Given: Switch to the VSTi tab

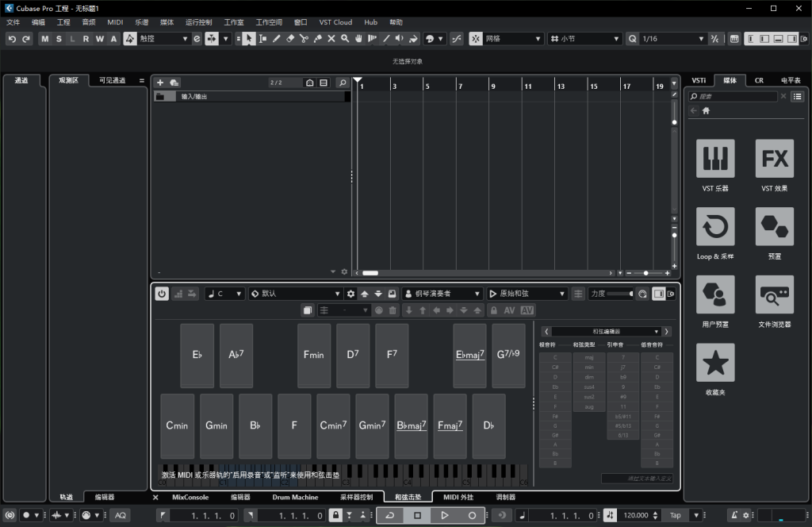Looking at the screenshot, I should point(699,80).
